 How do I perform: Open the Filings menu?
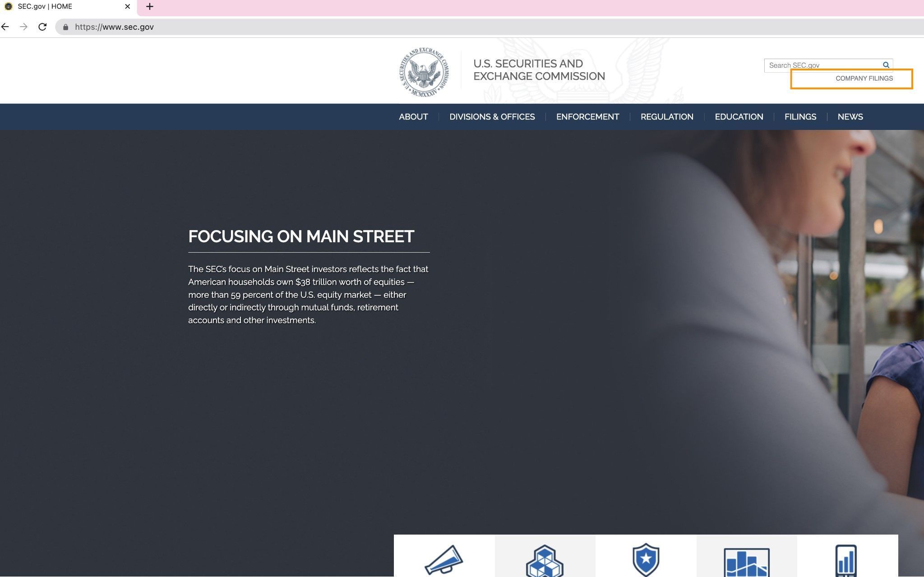[800, 117]
